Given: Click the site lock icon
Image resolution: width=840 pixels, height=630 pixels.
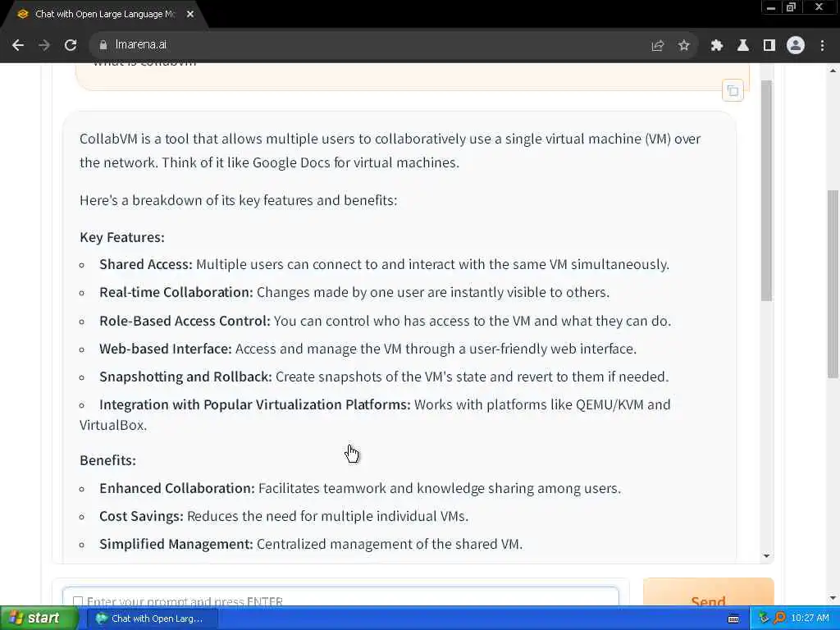Looking at the screenshot, I should click(x=103, y=46).
